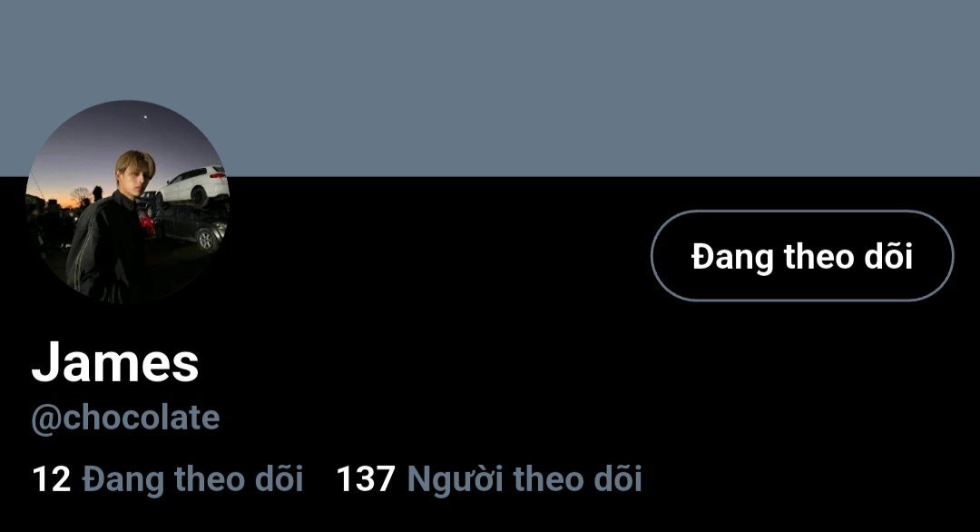Click the "Người theo dõi" label text

click(524, 479)
